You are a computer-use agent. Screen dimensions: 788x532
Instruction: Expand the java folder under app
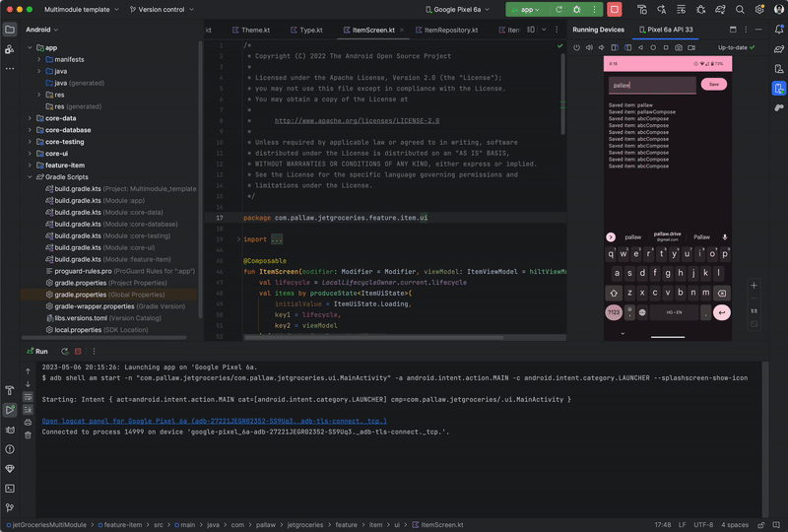pyautogui.click(x=39, y=71)
